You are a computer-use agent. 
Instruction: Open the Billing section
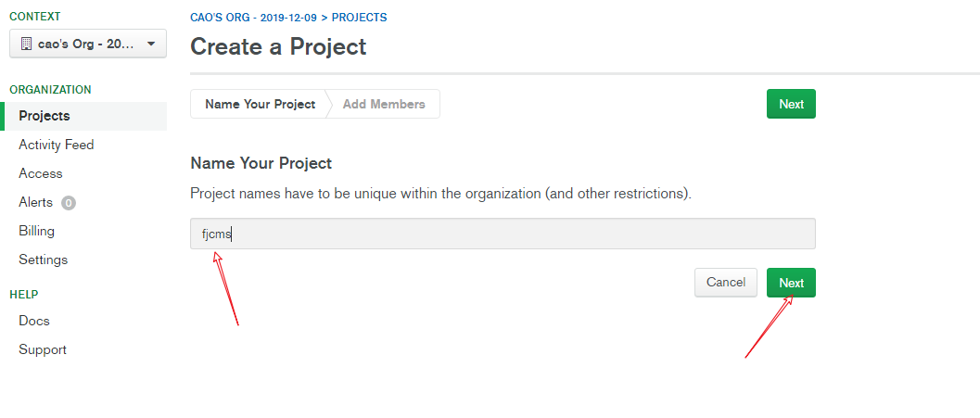pyautogui.click(x=36, y=231)
